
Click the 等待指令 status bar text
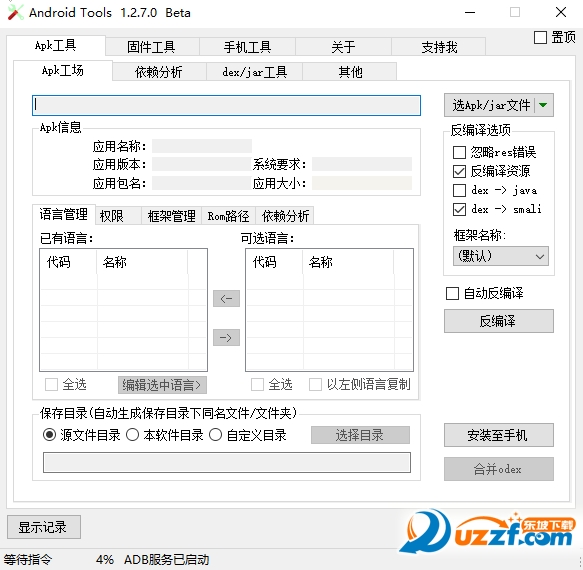pos(28,560)
